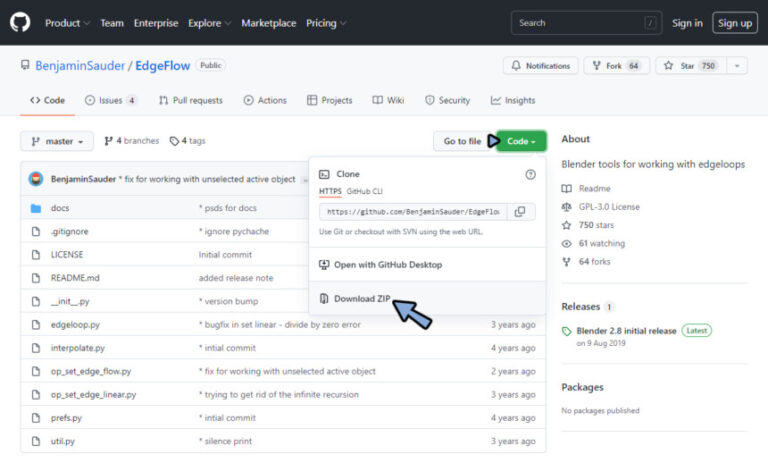The height and width of the screenshot is (463, 768).
Task: Click the Go to file button
Action: (462, 141)
